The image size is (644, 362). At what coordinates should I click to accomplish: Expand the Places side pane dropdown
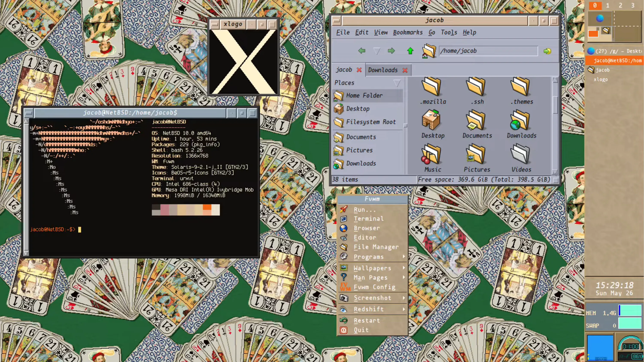click(x=397, y=83)
